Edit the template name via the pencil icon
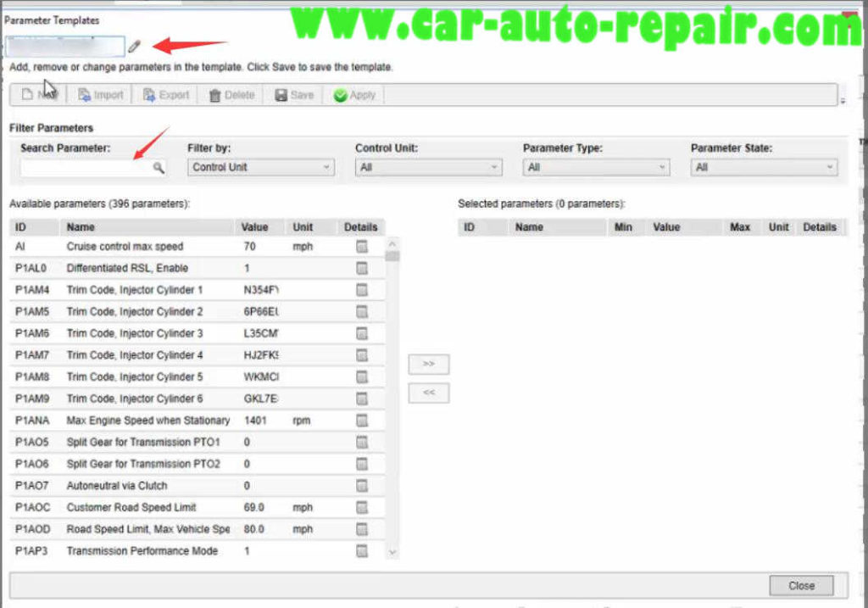The width and height of the screenshot is (868, 608). tap(134, 47)
